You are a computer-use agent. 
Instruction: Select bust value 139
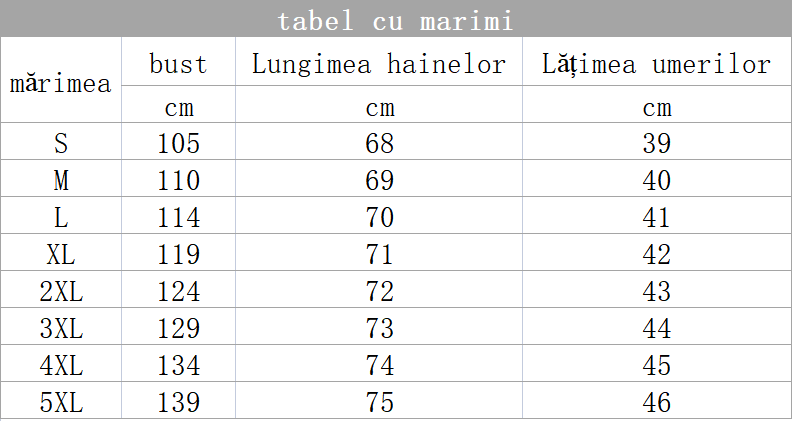(x=179, y=402)
